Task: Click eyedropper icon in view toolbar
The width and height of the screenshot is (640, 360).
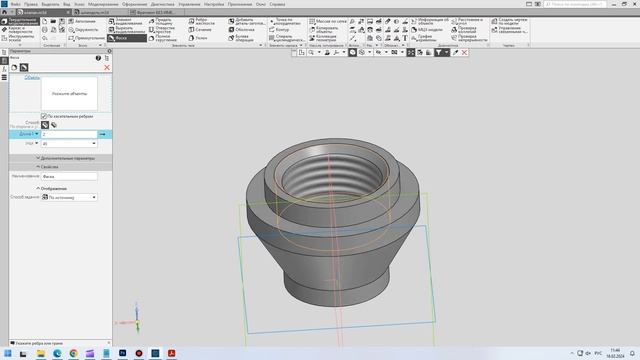Action: (x=456, y=52)
